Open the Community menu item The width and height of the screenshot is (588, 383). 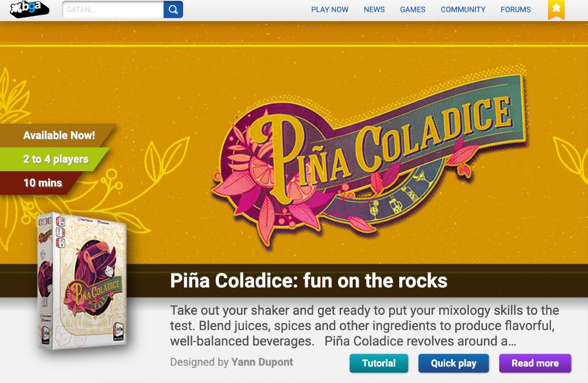[463, 9]
